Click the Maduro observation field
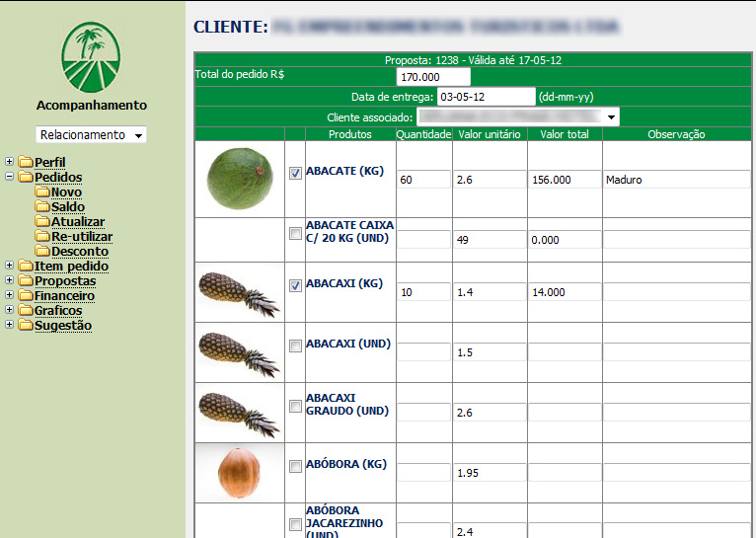This screenshot has width=756, height=538. pos(676,180)
